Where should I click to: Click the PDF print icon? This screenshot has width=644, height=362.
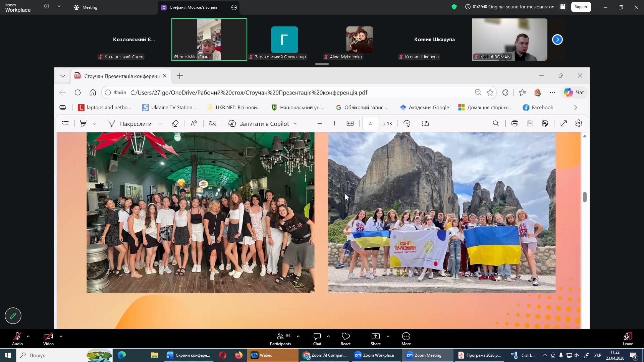coord(515,124)
